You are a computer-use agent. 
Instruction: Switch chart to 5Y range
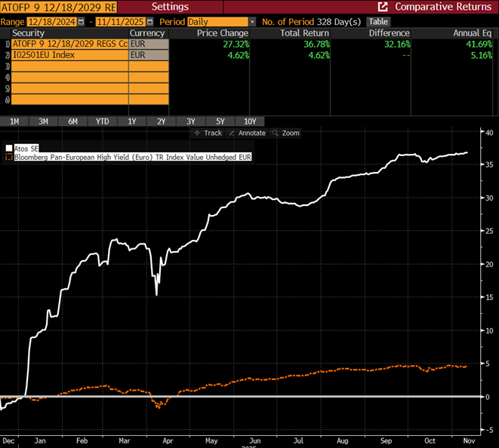pos(220,121)
